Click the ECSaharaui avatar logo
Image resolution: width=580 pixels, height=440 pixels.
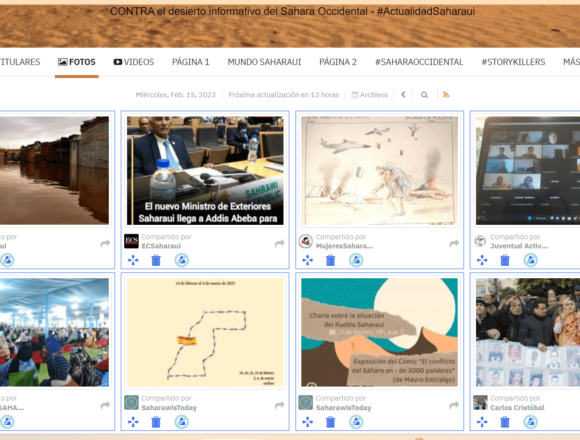131,241
